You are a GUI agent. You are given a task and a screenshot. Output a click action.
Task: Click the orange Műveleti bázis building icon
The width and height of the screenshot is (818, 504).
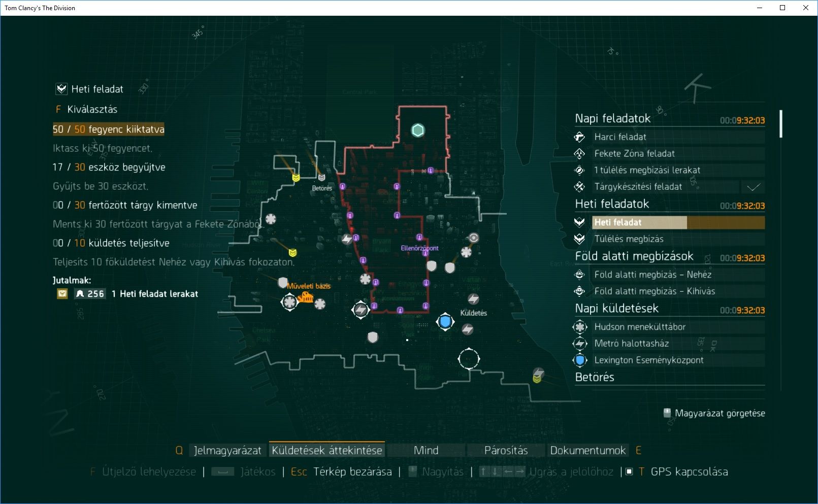305,297
